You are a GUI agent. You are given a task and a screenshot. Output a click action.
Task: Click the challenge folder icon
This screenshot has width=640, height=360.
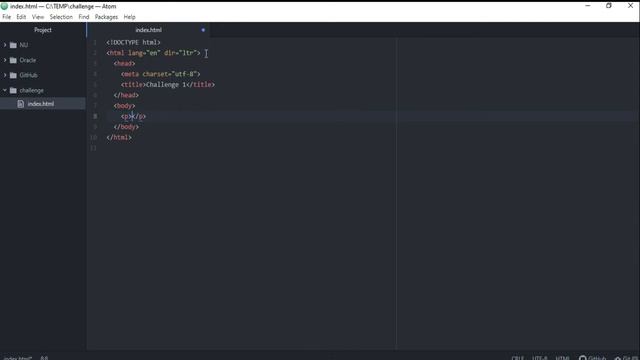13,90
